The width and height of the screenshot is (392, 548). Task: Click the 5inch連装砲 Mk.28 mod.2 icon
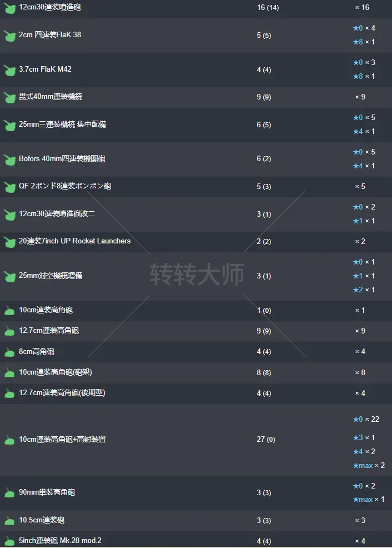9,541
